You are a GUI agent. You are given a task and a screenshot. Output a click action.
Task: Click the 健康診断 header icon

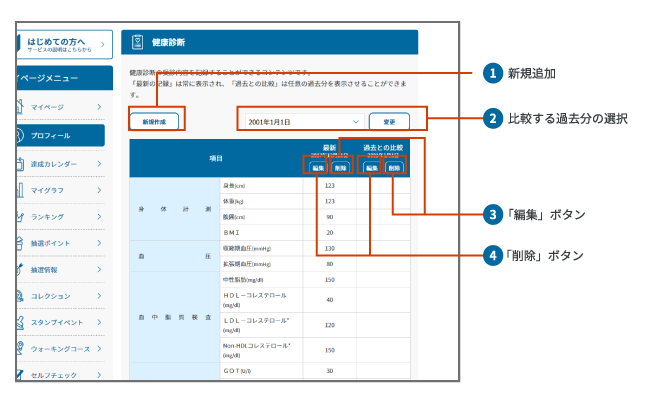[x=138, y=42]
